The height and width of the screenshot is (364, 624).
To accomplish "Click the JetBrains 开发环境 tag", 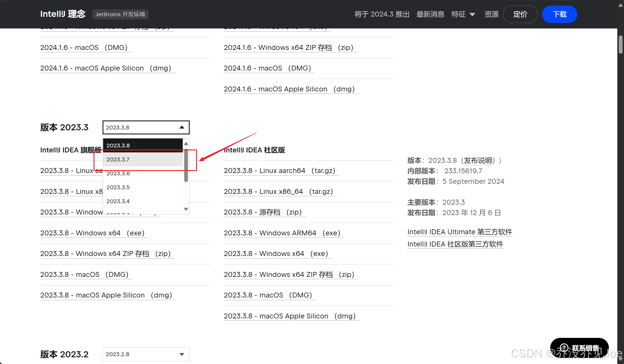I will pos(120,14).
